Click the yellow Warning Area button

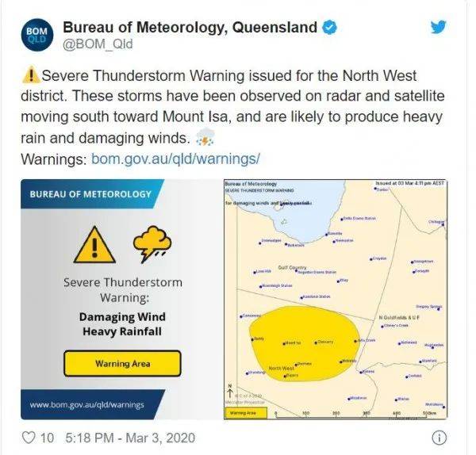click(x=122, y=363)
